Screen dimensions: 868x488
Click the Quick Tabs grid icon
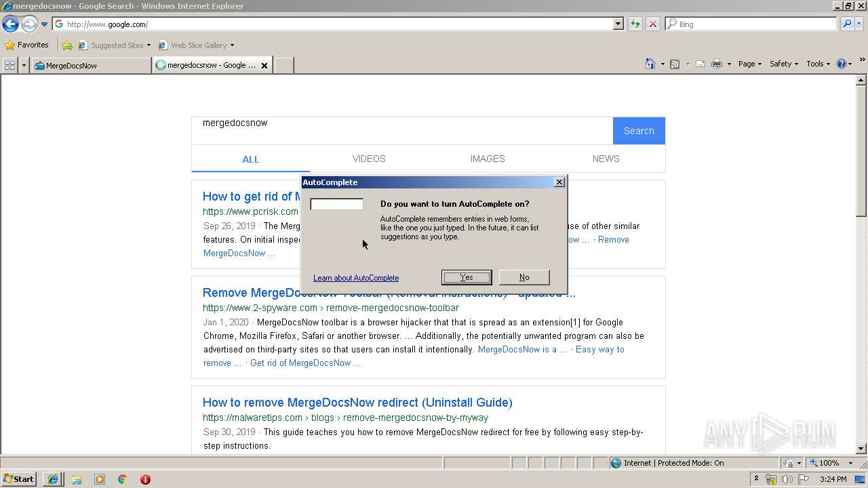(x=9, y=65)
